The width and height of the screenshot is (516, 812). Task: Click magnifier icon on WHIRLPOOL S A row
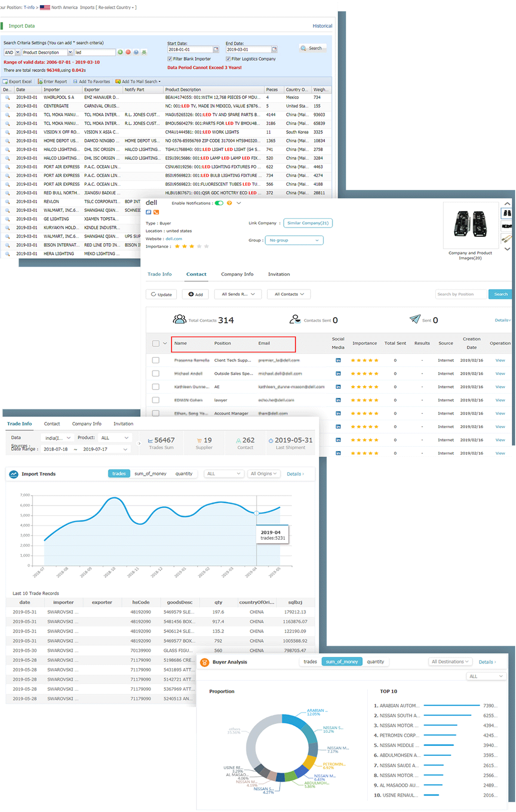point(7,98)
